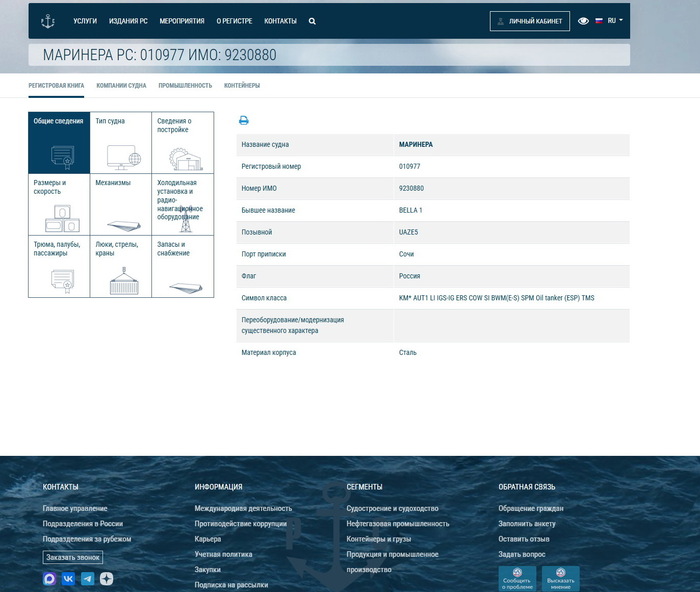
Task: Open site search with the magnifier icon
Action: coord(312,21)
